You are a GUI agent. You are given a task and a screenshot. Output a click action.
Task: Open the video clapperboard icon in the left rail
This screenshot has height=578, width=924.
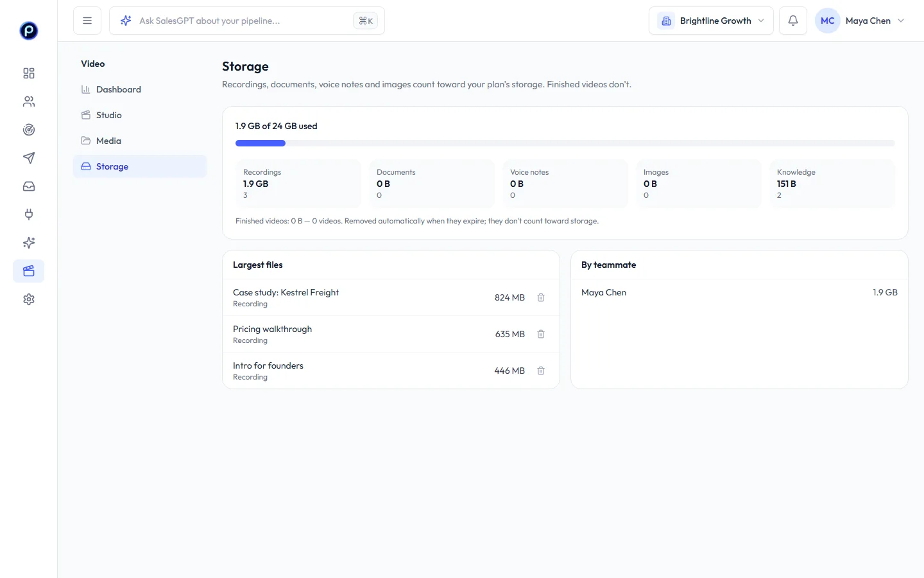click(x=29, y=271)
